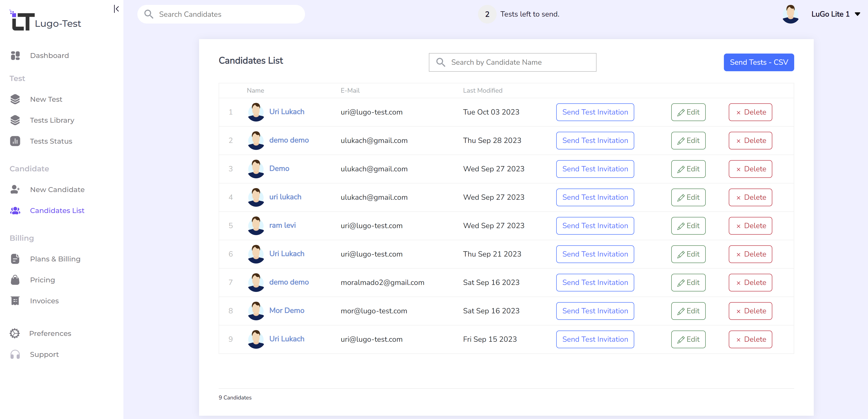Click the Pricing bag icon

coord(15,280)
